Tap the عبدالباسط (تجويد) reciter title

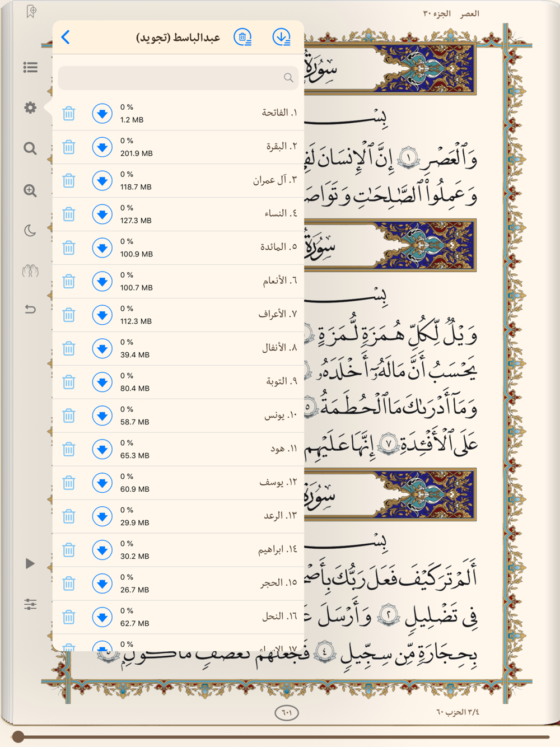pos(178,38)
